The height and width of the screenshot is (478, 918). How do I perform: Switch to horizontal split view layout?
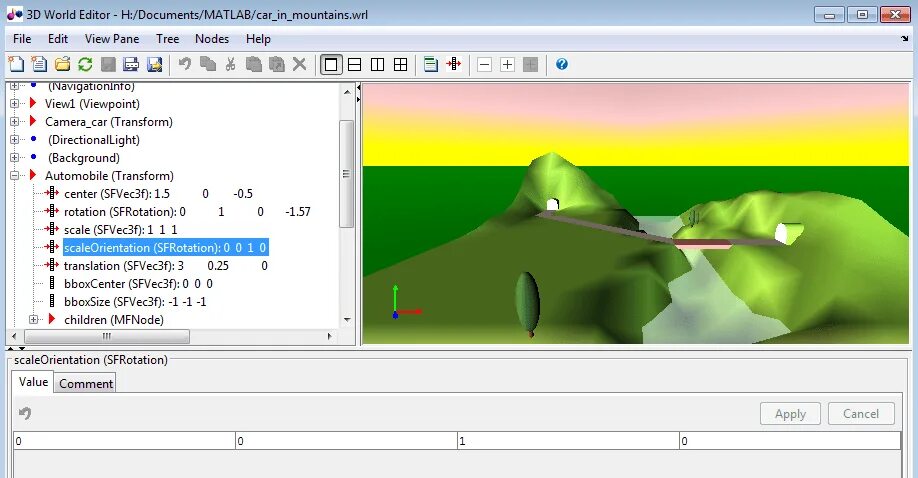354,64
